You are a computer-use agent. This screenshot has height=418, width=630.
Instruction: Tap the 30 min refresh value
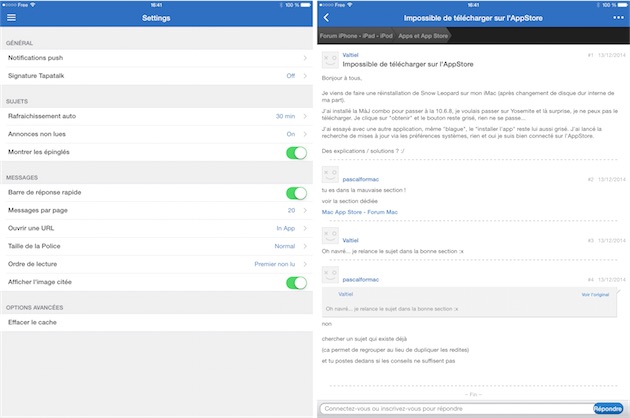pos(285,116)
